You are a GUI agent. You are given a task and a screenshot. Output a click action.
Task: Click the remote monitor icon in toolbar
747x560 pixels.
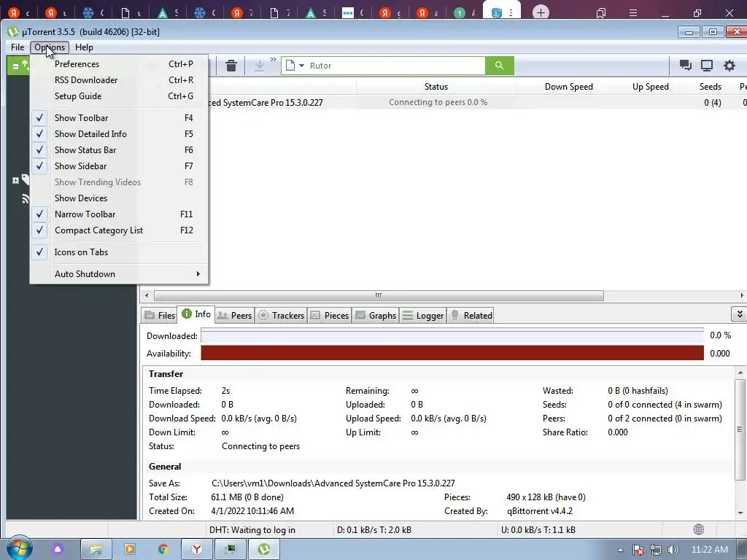click(707, 66)
